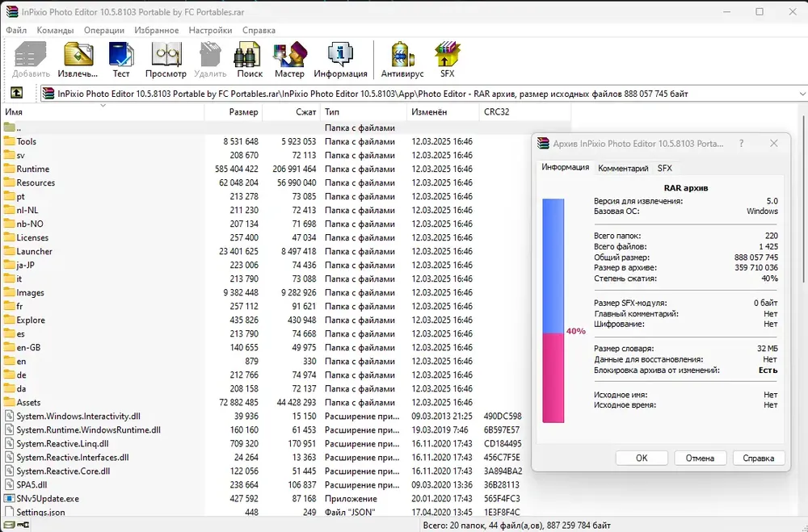This screenshot has height=532, width=808.
Task: Open the Операции menu
Action: (104, 31)
